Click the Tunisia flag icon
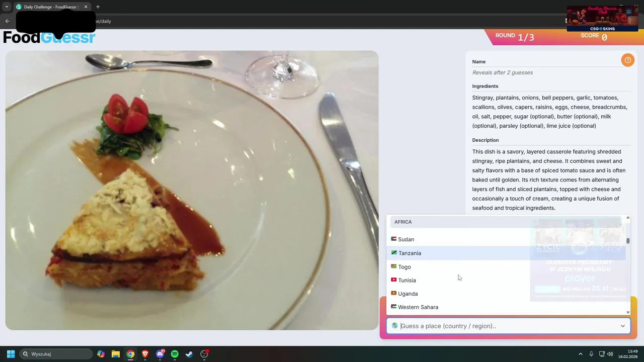644x362 pixels. click(394, 280)
